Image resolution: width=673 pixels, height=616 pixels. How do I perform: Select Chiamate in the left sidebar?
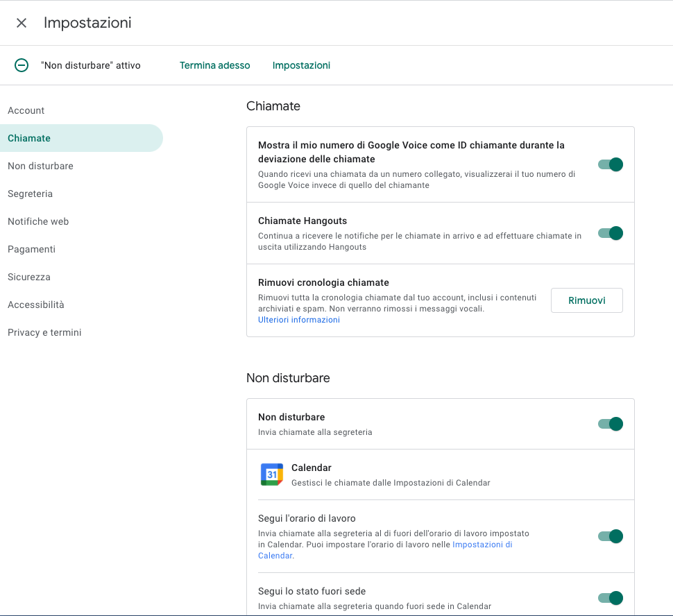click(x=29, y=138)
